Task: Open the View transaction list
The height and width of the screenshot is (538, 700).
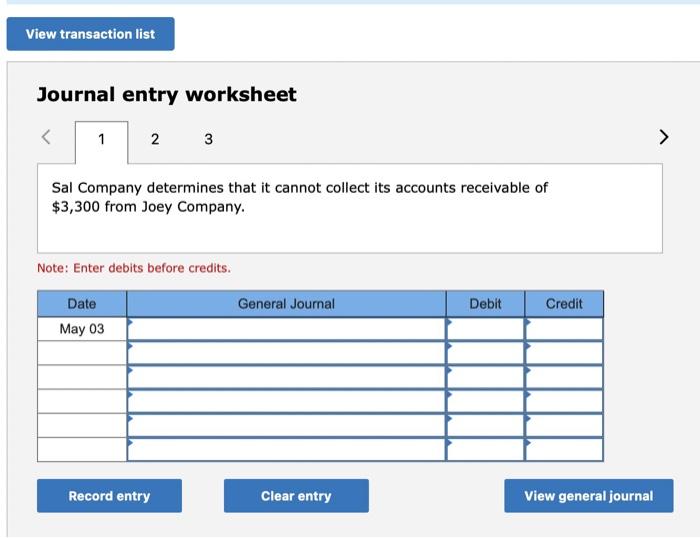Action: pos(91,34)
